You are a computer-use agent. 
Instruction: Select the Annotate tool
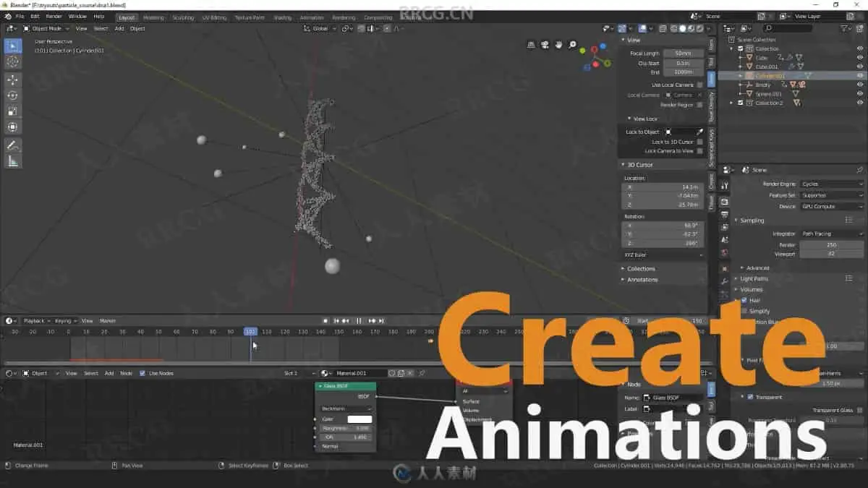pyautogui.click(x=13, y=145)
